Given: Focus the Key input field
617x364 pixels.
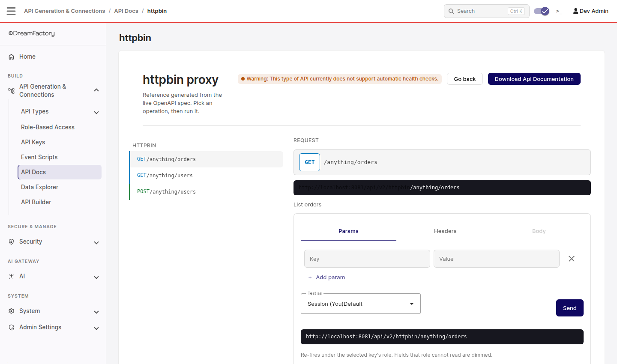Looking at the screenshot, I should pos(367,259).
